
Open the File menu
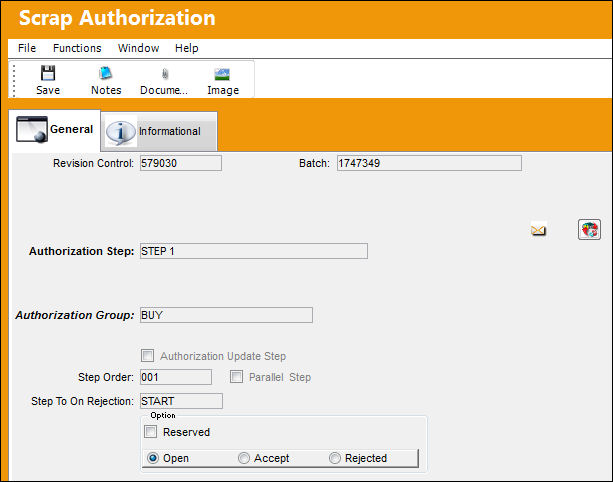click(x=27, y=48)
